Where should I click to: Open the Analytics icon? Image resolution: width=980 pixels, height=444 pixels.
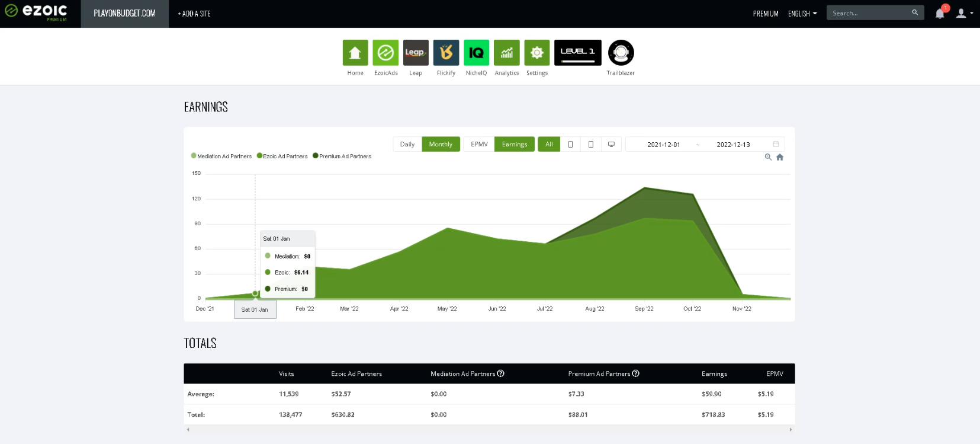point(507,53)
